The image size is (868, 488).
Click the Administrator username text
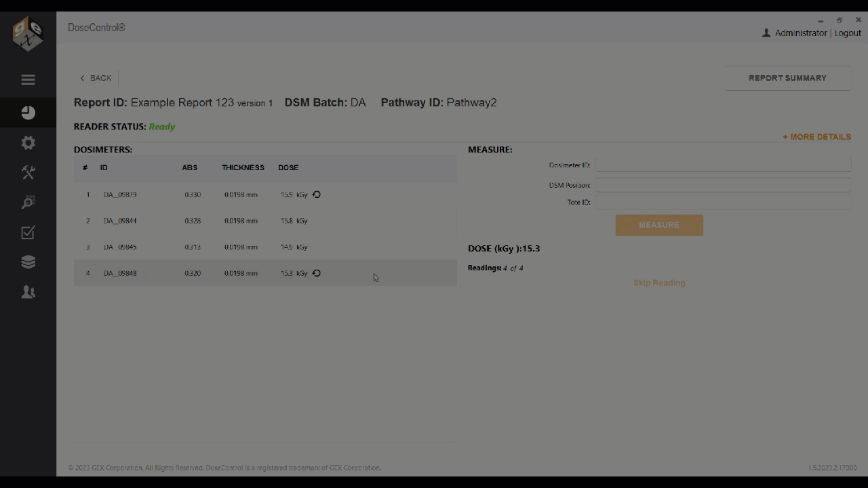point(801,33)
